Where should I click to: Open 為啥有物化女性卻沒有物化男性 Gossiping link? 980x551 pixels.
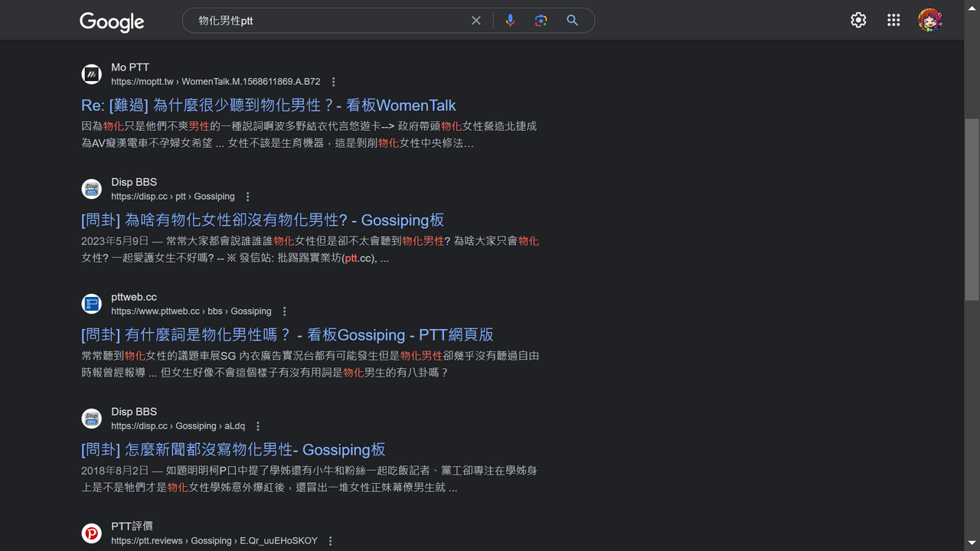pyautogui.click(x=263, y=220)
